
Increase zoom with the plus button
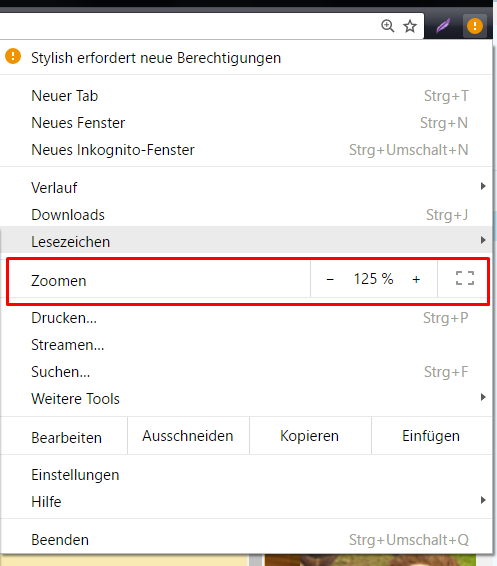pos(416,279)
